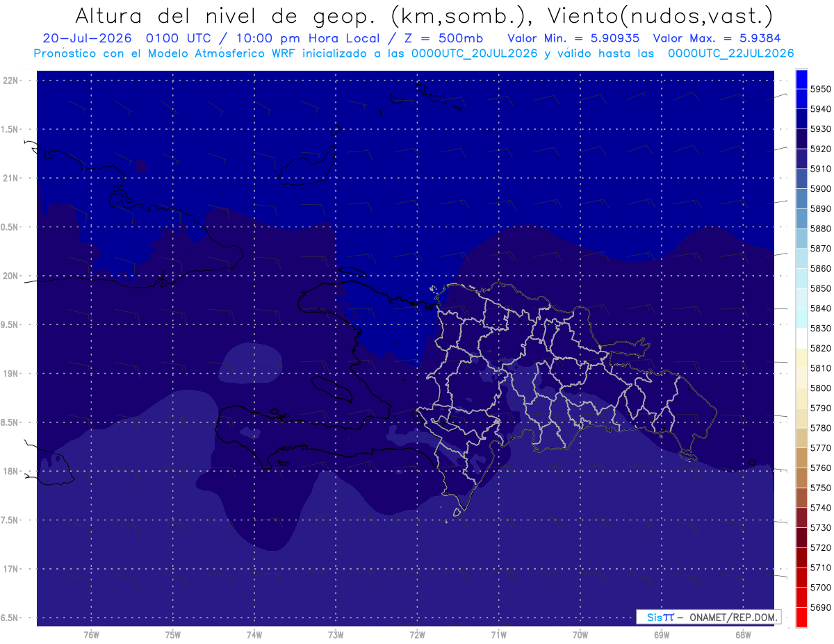
Task: Click the 5700 colorbar label
Action: click(x=821, y=588)
